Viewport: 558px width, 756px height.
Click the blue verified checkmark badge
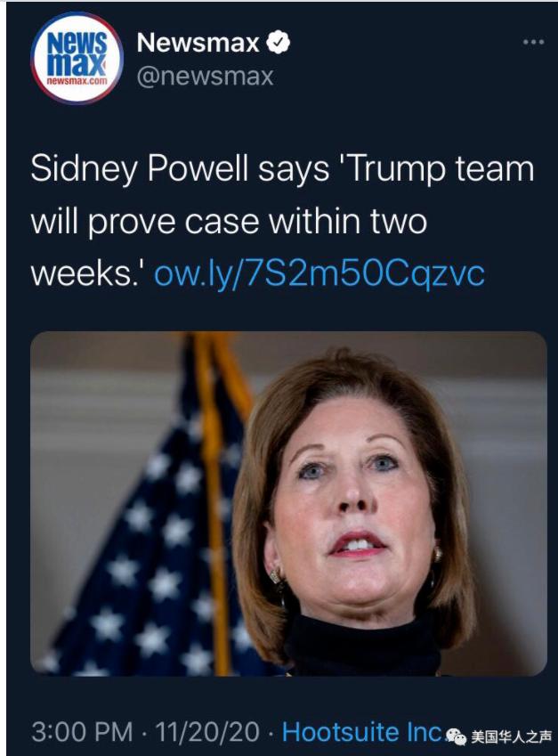[x=278, y=43]
